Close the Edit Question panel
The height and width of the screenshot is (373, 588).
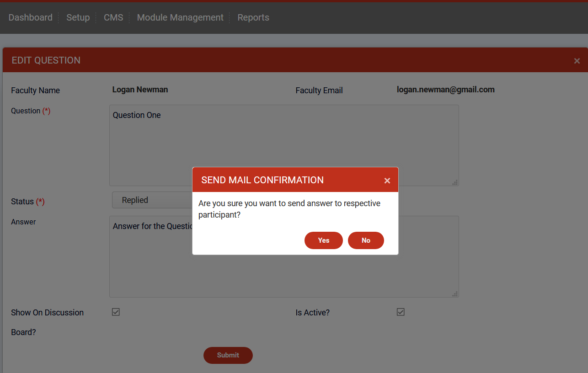[x=577, y=61]
